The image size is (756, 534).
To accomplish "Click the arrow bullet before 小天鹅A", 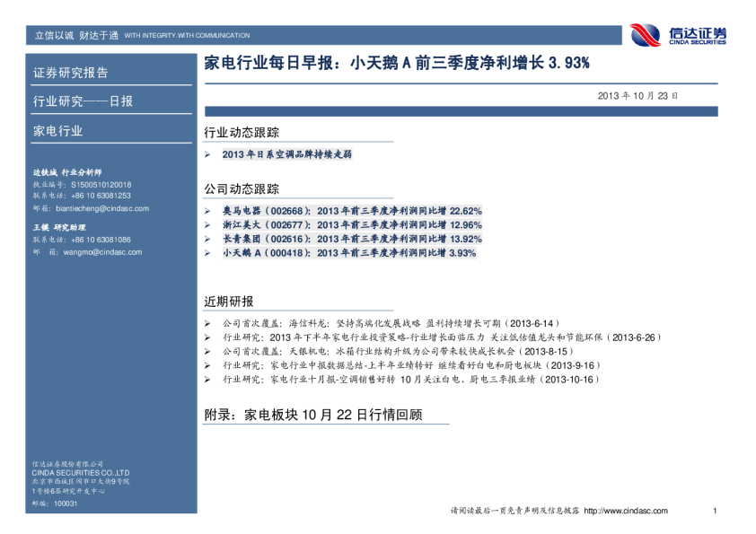I will [207, 253].
